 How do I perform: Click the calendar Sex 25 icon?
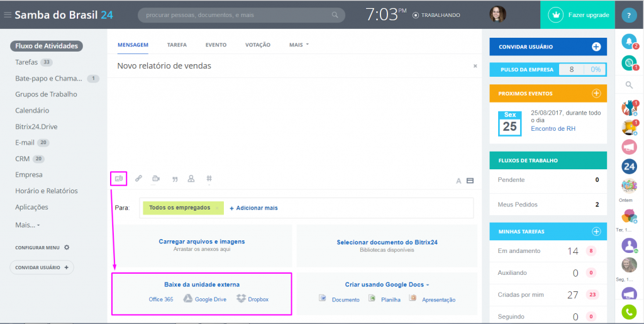click(509, 123)
